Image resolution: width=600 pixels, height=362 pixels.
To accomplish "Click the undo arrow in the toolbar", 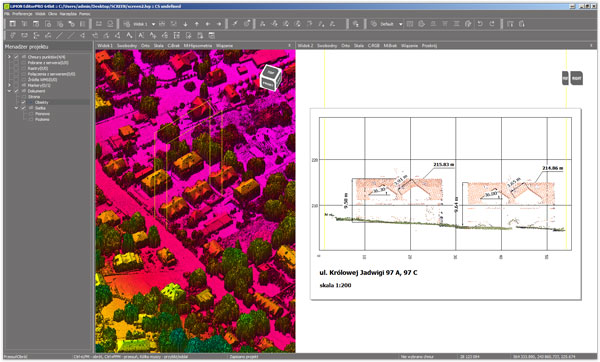I will [x=480, y=24].
